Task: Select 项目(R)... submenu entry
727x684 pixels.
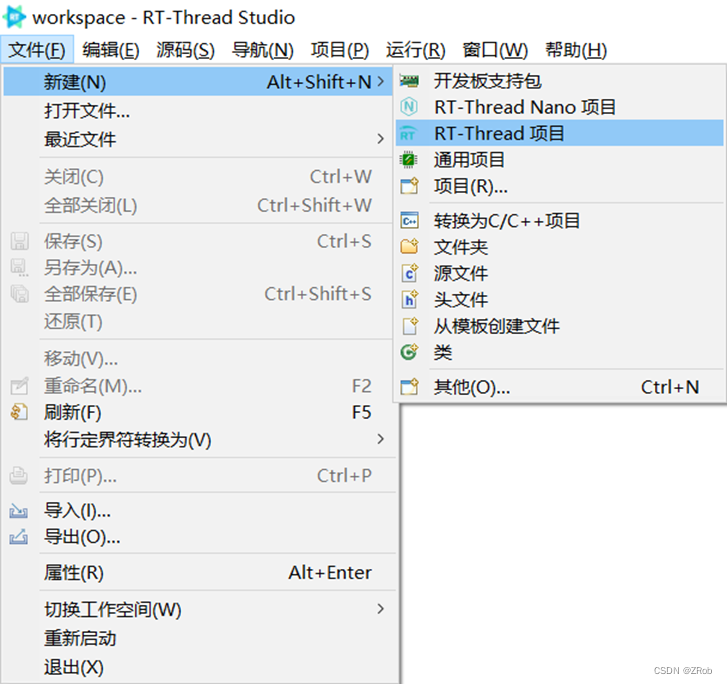Action: click(x=560, y=186)
